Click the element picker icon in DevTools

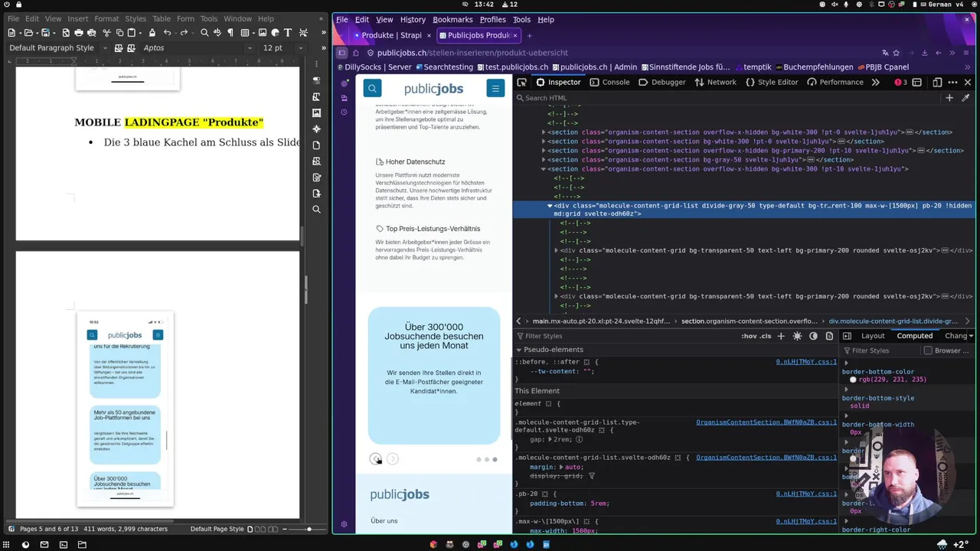(x=521, y=82)
